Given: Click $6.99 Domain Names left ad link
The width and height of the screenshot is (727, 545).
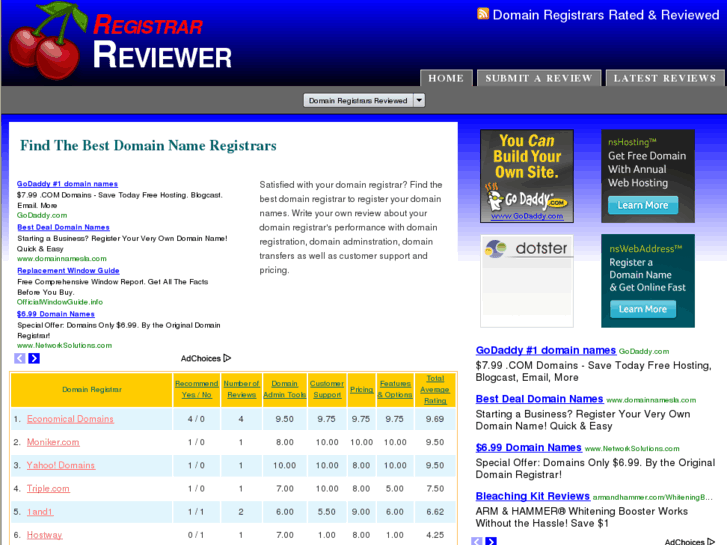Looking at the screenshot, I should [56, 314].
